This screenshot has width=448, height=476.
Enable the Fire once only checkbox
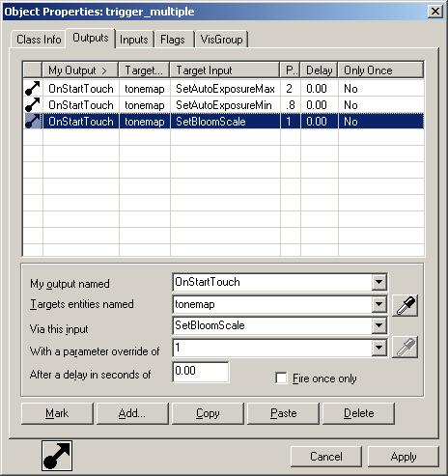[281, 378]
